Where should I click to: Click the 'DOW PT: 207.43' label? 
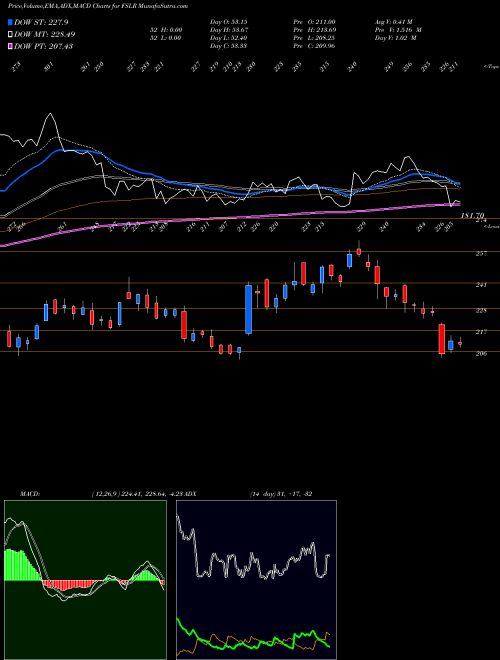43,46
